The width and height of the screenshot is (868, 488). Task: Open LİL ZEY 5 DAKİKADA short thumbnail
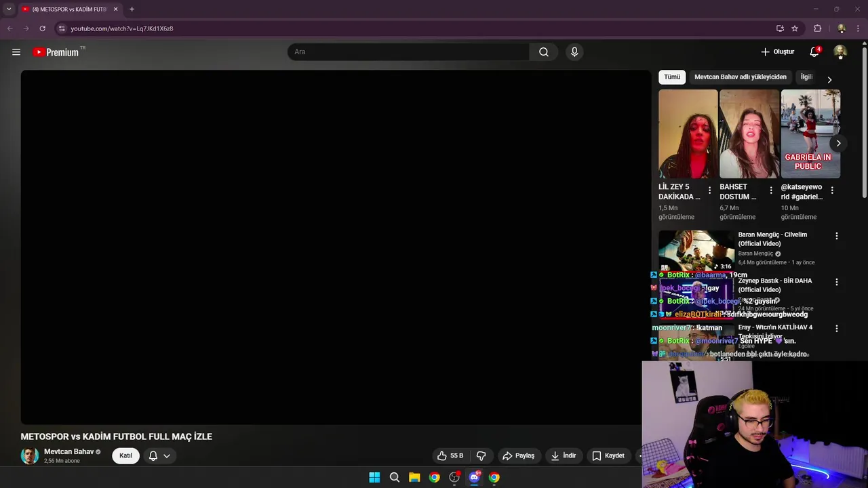click(688, 134)
